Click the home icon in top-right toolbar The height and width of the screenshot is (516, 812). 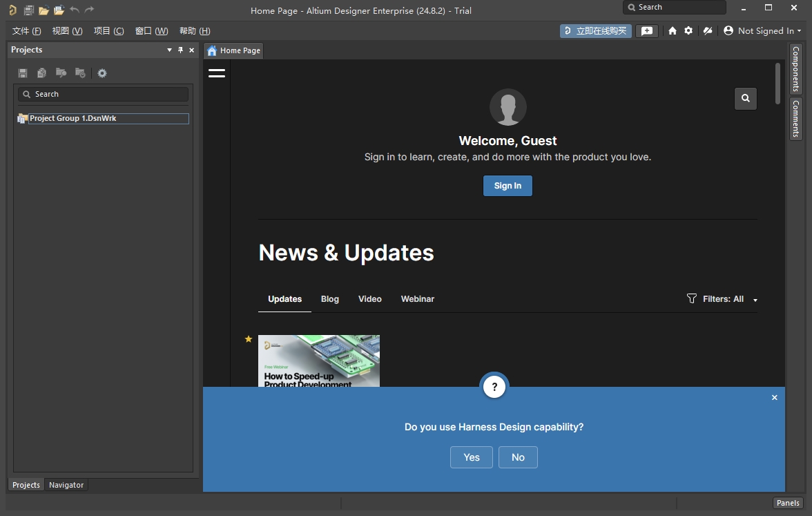[x=672, y=31]
